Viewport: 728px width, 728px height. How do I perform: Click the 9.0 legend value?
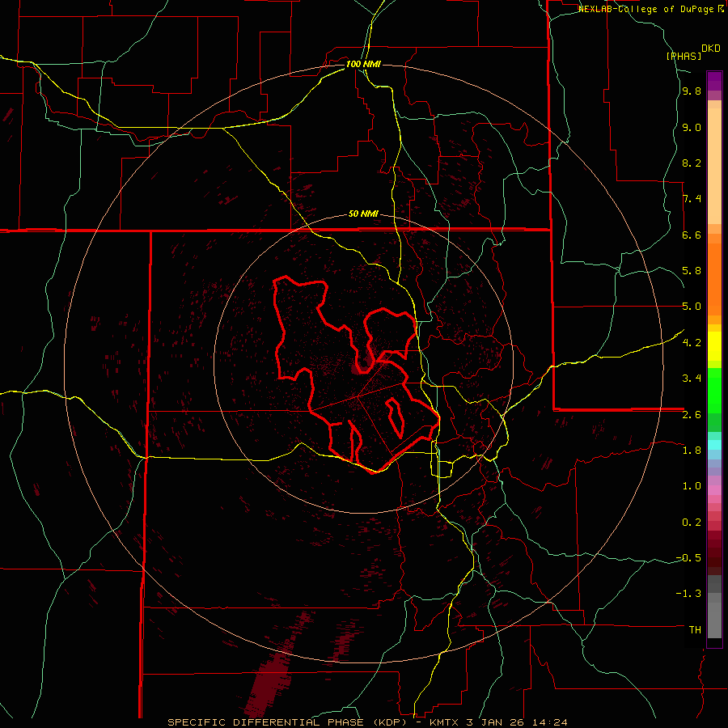(x=692, y=127)
